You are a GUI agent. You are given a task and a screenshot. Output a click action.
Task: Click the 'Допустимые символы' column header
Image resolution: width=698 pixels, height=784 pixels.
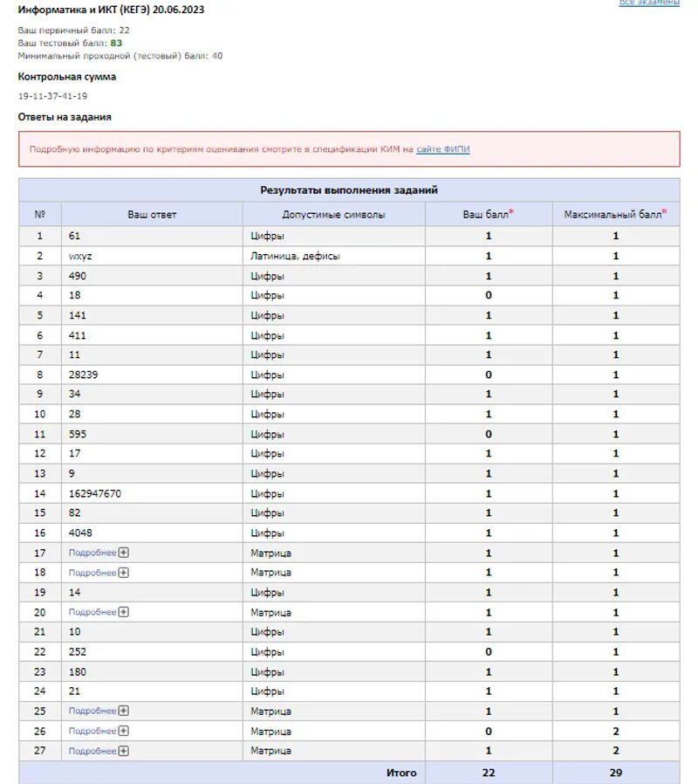pos(333,214)
